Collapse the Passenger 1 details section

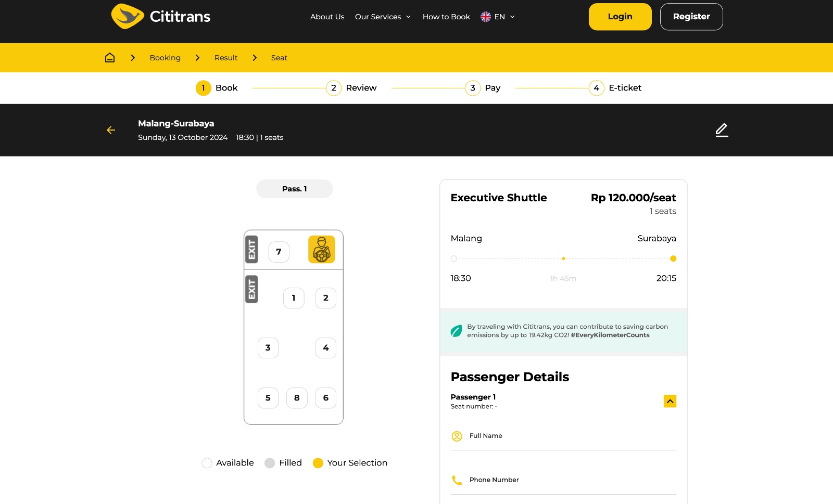pyautogui.click(x=670, y=401)
